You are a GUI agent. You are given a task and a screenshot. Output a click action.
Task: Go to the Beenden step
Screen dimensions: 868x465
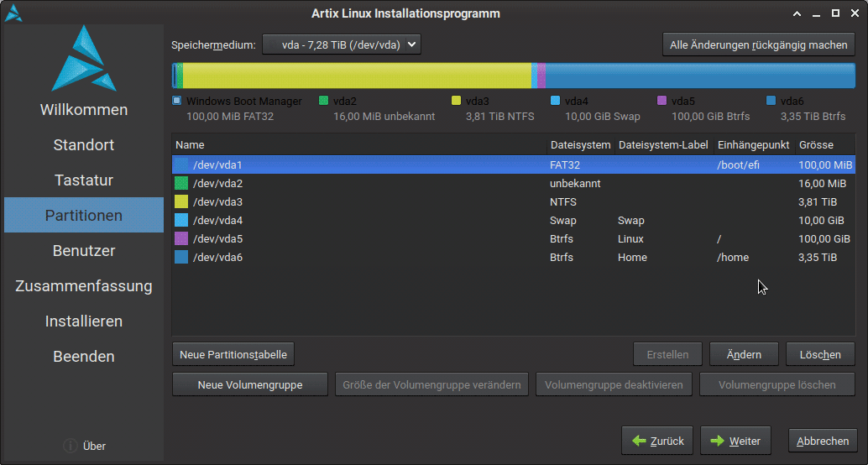[x=84, y=357]
